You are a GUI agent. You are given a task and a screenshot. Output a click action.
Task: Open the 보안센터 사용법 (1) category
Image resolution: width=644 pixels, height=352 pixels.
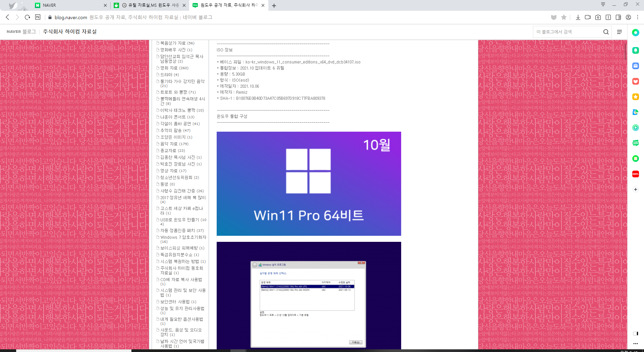point(178,302)
